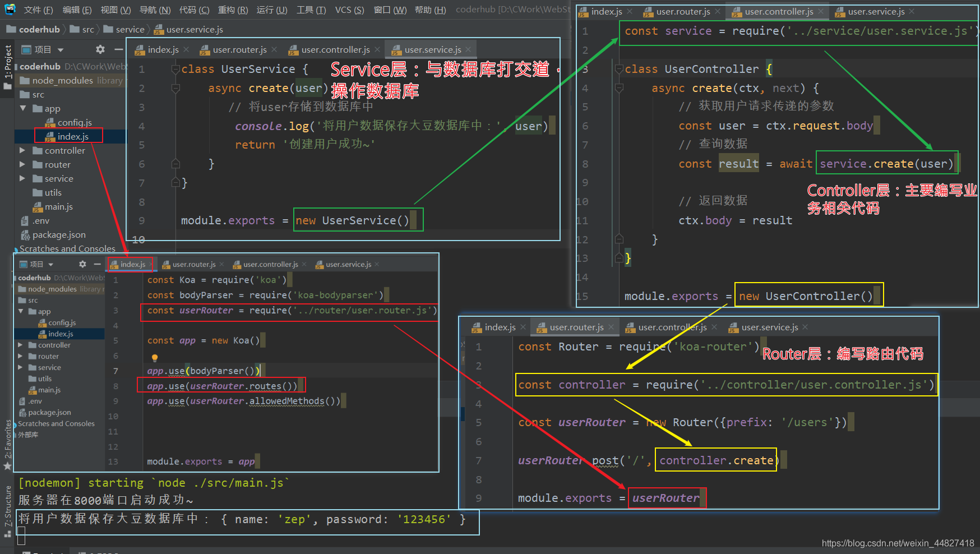Hide bottom-left Project panel with minimize icon
The width and height of the screenshot is (980, 554).
click(x=97, y=264)
